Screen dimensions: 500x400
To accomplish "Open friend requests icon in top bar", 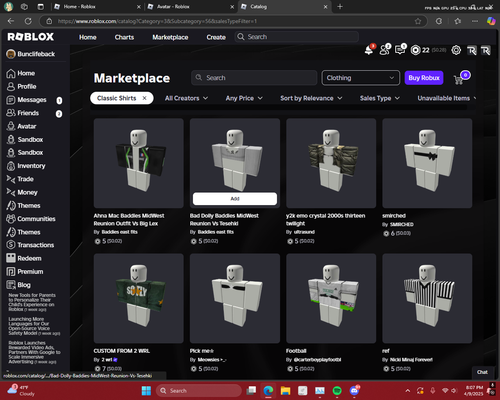I will [x=385, y=50].
